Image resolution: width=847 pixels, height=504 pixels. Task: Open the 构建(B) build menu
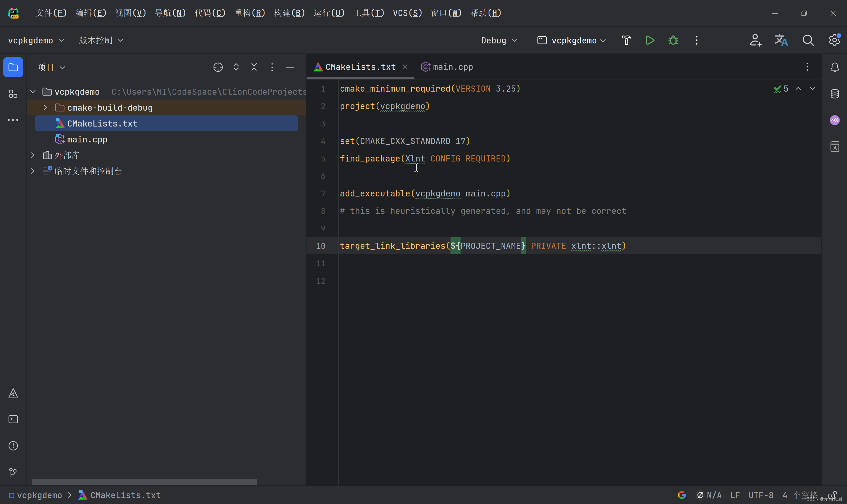coord(289,13)
